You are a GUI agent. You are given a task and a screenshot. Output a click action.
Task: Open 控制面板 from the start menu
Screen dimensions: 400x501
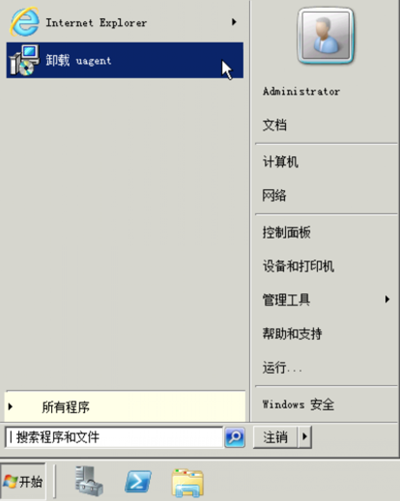click(287, 232)
